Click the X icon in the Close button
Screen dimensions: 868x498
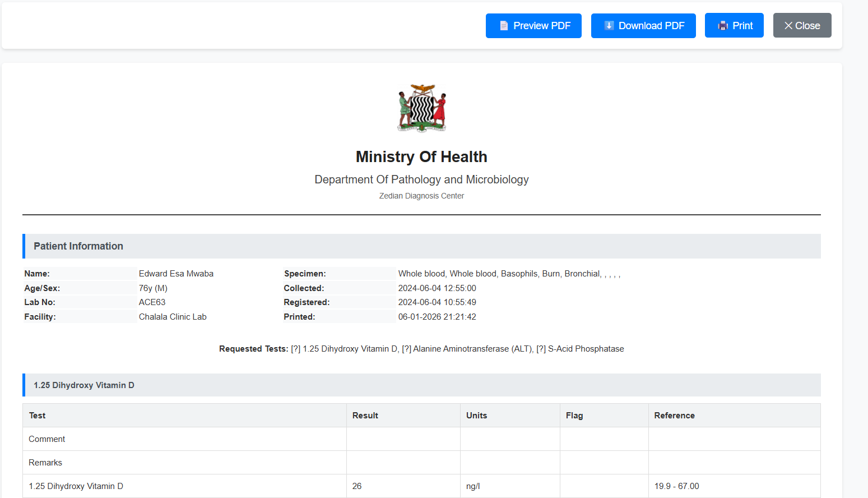click(x=787, y=25)
